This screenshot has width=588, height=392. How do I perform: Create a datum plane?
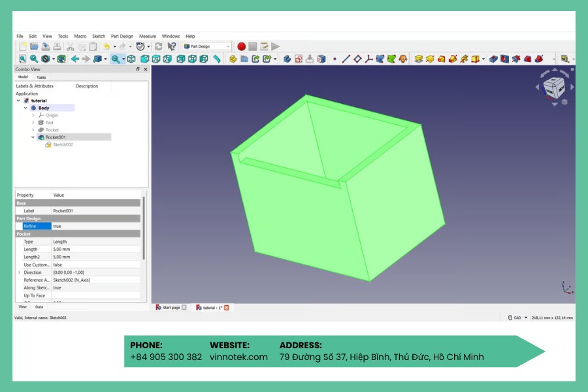(357, 59)
